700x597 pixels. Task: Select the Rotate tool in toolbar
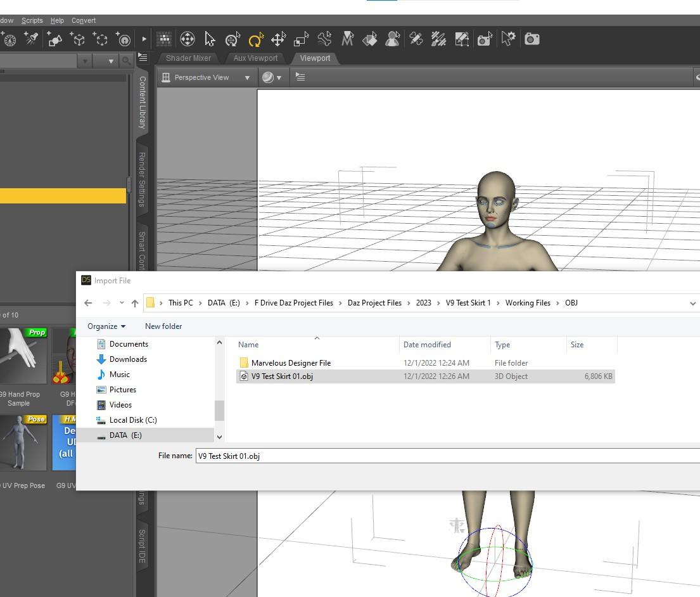coord(255,40)
